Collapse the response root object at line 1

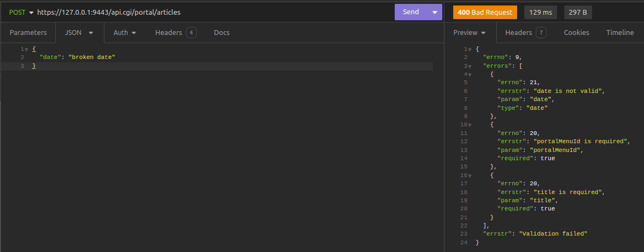[x=469, y=49]
